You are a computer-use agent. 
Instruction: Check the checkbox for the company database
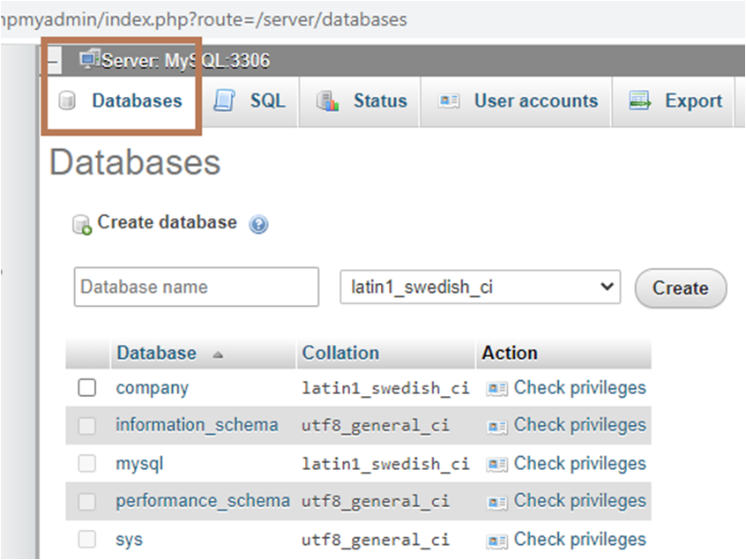[86, 387]
